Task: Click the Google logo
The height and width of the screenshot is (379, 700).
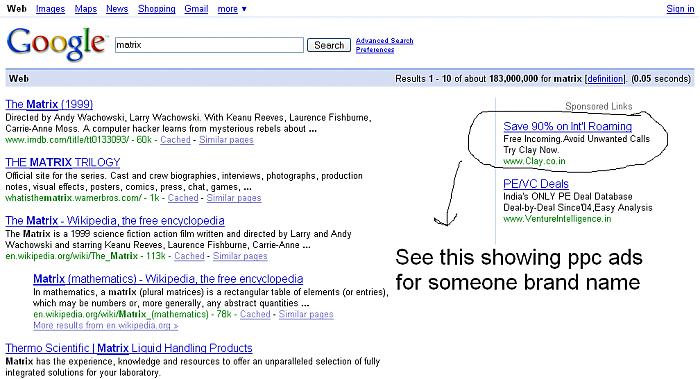Action: pyautogui.click(x=56, y=44)
